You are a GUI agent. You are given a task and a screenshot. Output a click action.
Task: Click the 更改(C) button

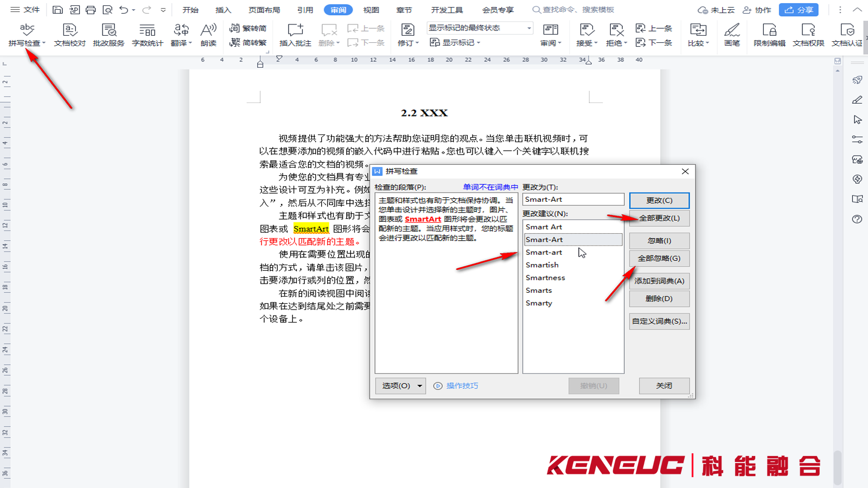659,200
